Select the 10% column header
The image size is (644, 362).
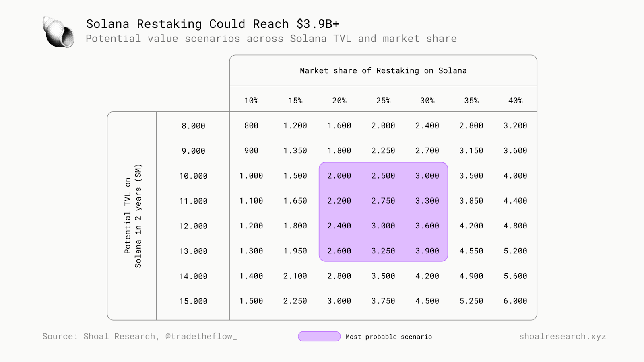pyautogui.click(x=251, y=101)
